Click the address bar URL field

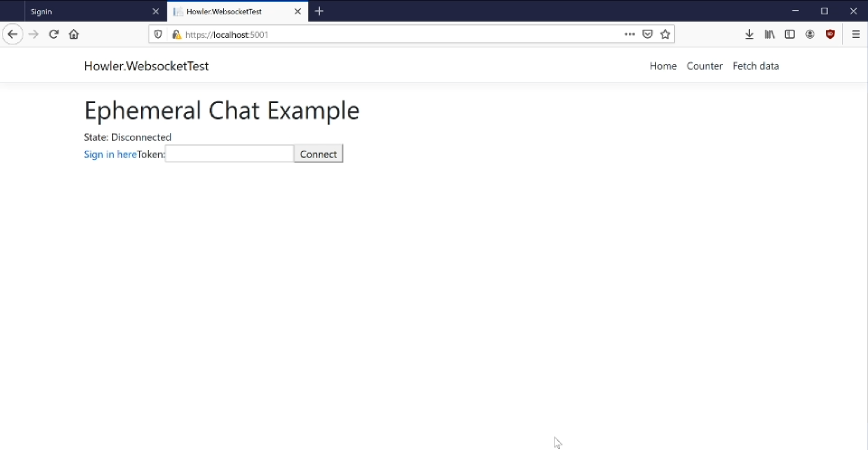point(399,34)
